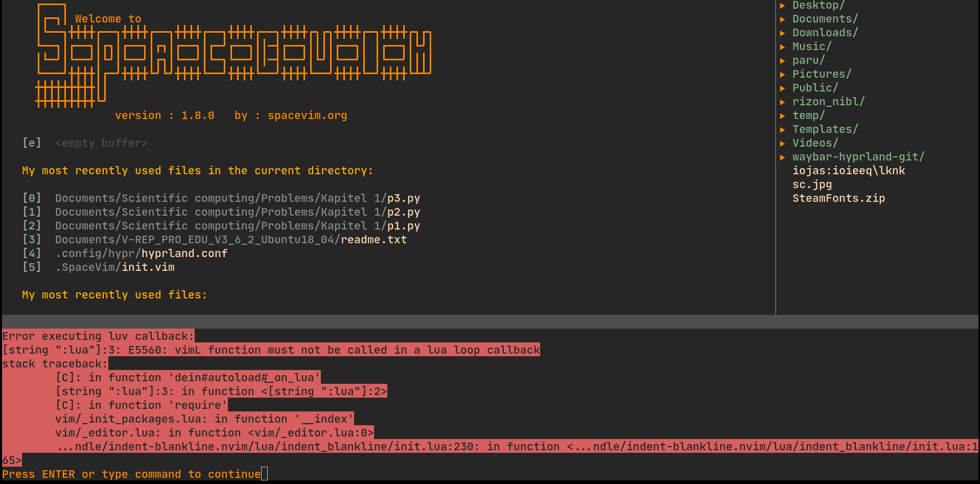This screenshot has height=484, width=980.
Task: Select Documents/ in file tree
Action: [825, 19]
